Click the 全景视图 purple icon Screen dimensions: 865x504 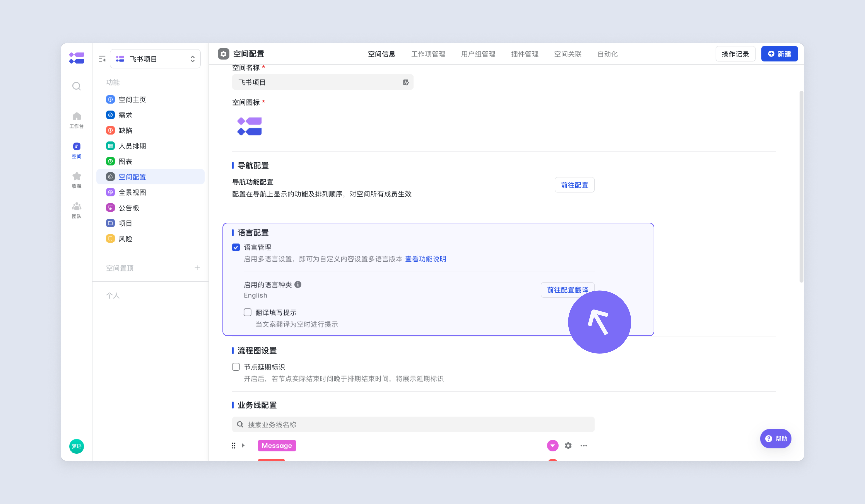(x=110, y=192)
